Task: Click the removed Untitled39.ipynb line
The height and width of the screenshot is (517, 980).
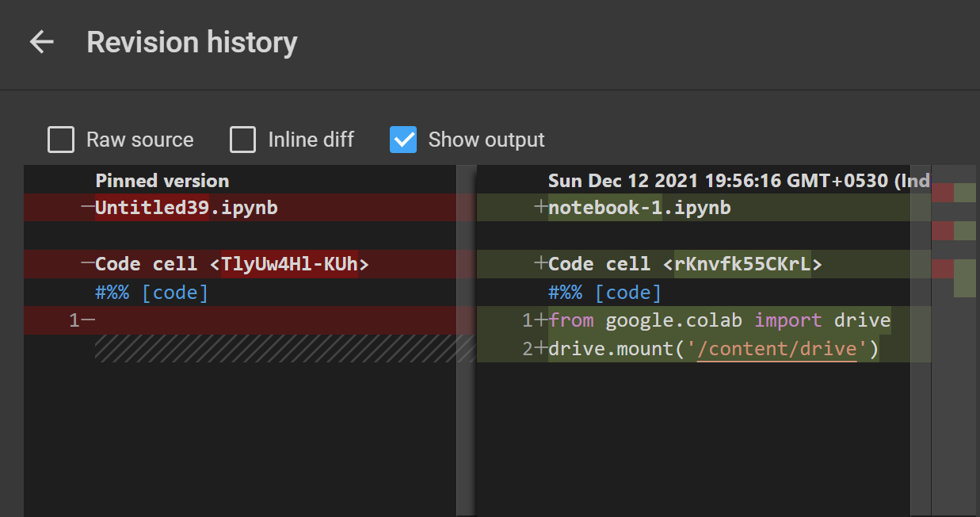Action: [186, 208]
